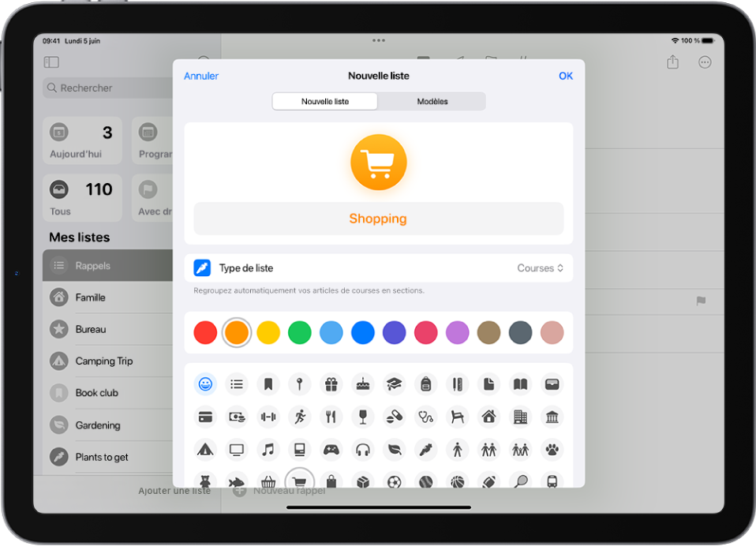
Task: Edit the Shopping list name field
Action: pyautogui.click(x=378, y=219)
